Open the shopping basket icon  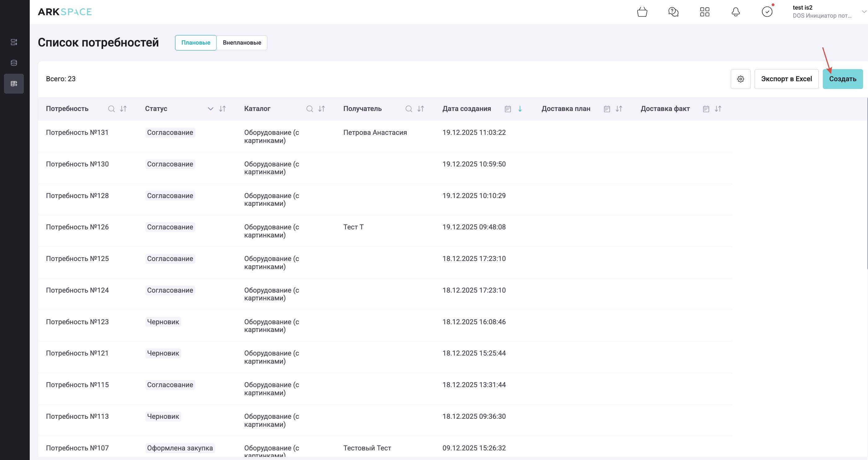tap(642, 12)
